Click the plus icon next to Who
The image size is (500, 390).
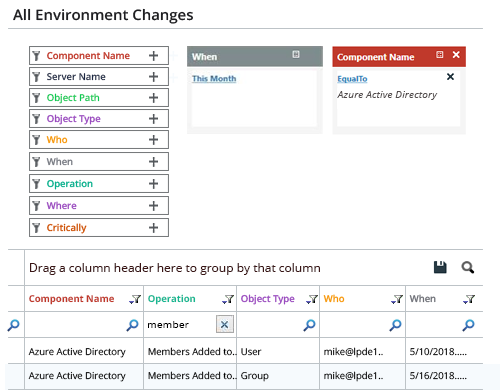click(153, 140)
